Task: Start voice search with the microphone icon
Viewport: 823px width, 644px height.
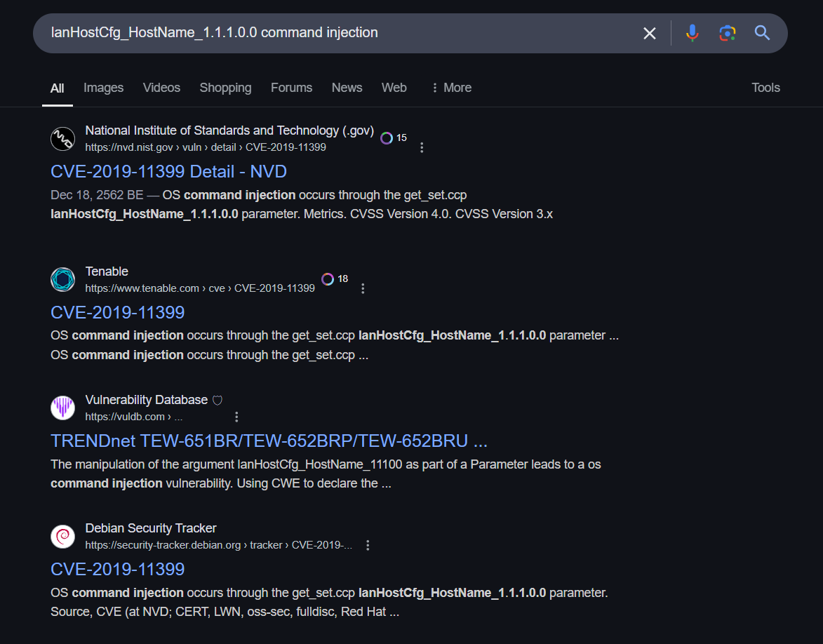Action: 692,33
